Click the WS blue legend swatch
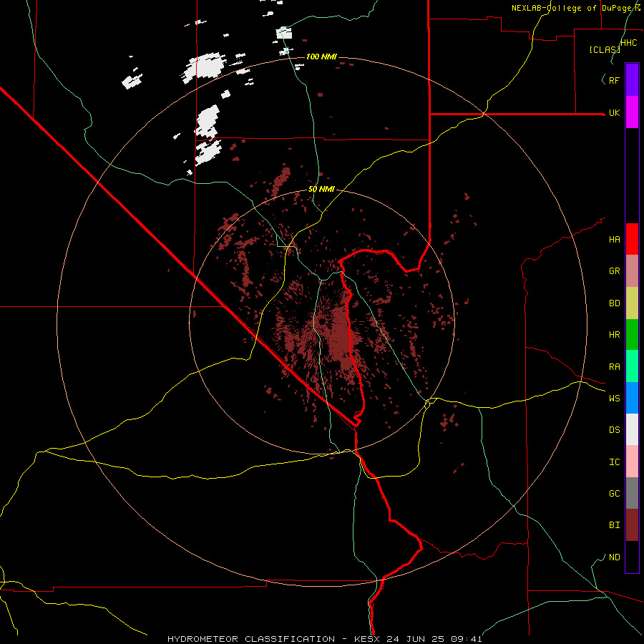The width and height of the screenshot is (644, 644). (632, 398)
